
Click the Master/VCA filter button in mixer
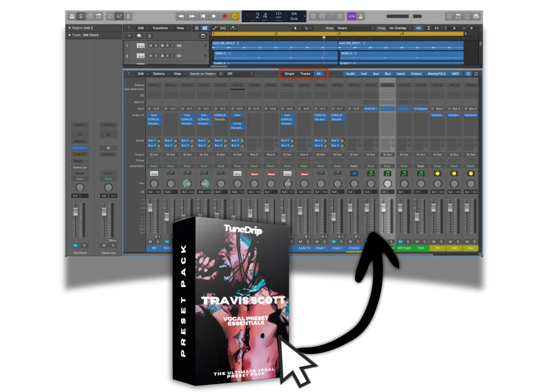pos(437,74)
